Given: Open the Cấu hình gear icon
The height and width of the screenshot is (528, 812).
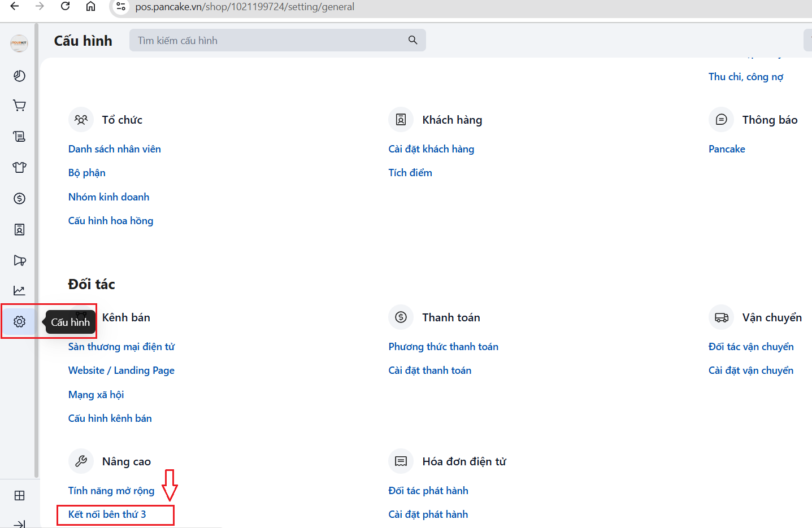Looking at the screenshot, I should 19,321.
